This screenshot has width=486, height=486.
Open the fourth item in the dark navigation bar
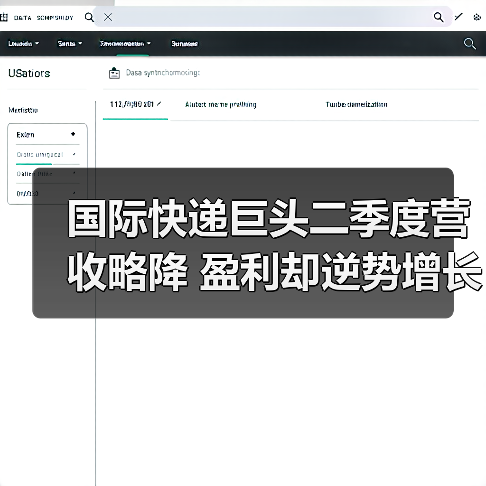click(x=184, y=44)
